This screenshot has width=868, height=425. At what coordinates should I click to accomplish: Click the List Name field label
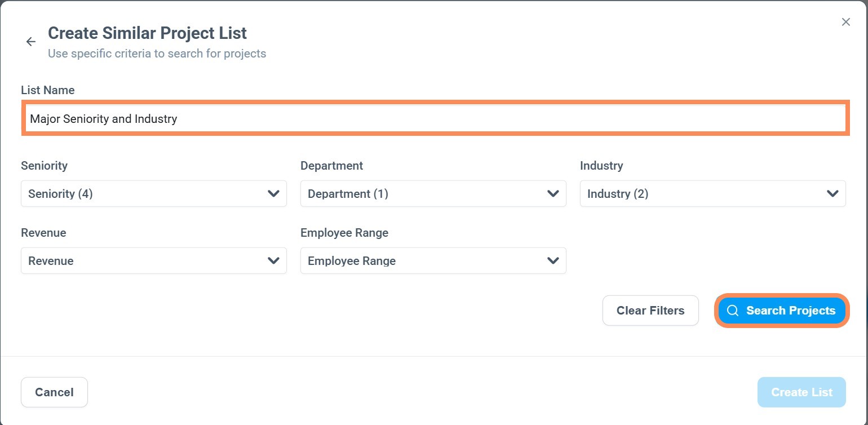coord(48,90)
